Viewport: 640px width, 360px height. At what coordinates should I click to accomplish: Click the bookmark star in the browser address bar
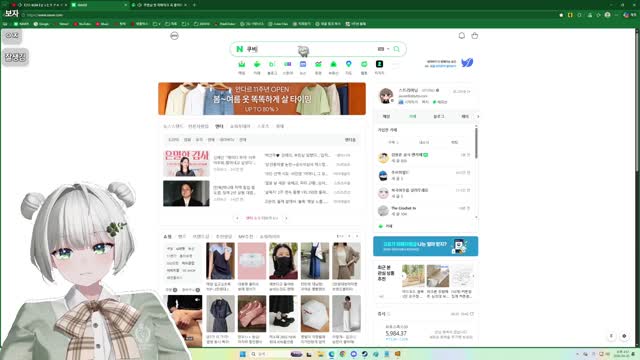[x=561, y=15]
